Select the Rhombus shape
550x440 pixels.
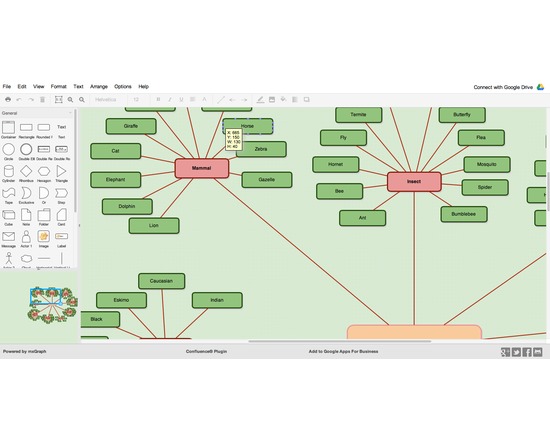(26, 171)
